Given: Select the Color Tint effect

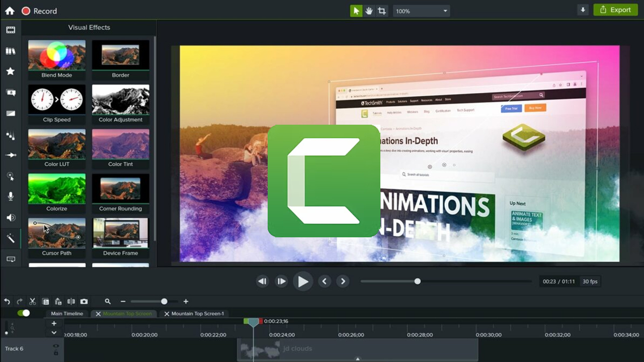Looking at the screenshot, I should point(121,149).
